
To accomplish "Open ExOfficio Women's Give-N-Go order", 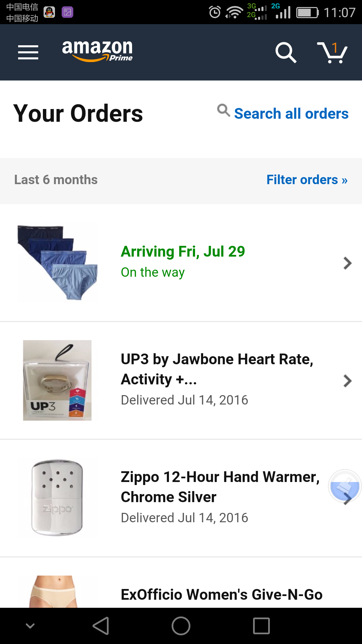I will pos(221,594).
